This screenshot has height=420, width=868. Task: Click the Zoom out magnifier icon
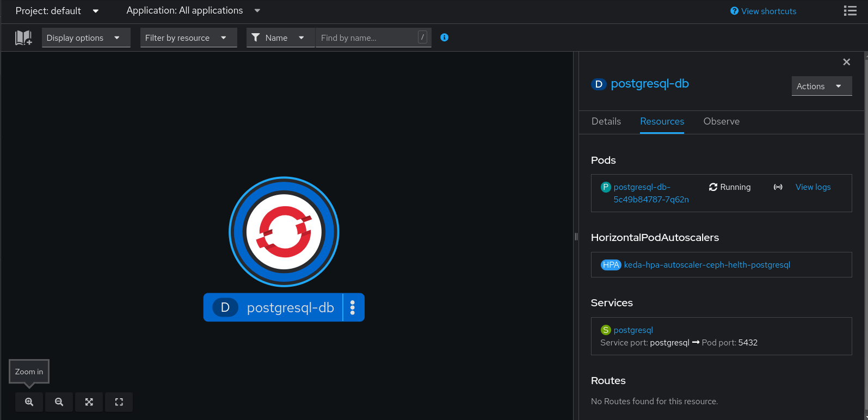(59, 402)
